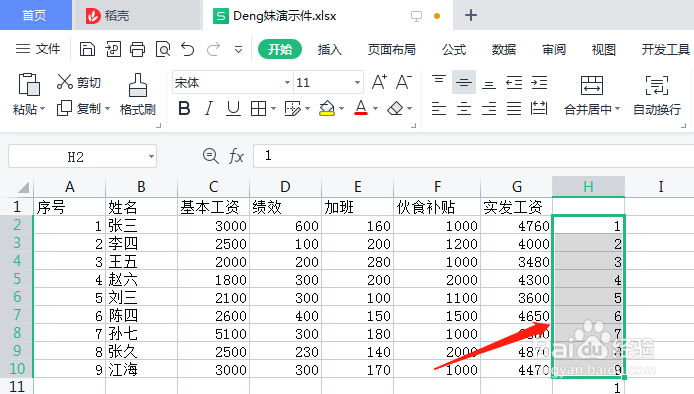Click the eraser clear-format icon
Image resolution: width=694 pixels, height=394 pixels.
[x=395, y=108]
